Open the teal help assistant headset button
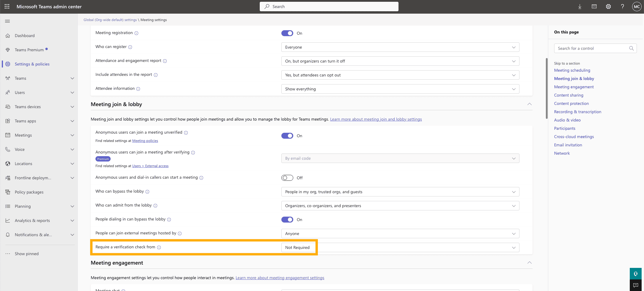Image resolution: width=644 pixels, height=291 pixels. pos(635,274)
